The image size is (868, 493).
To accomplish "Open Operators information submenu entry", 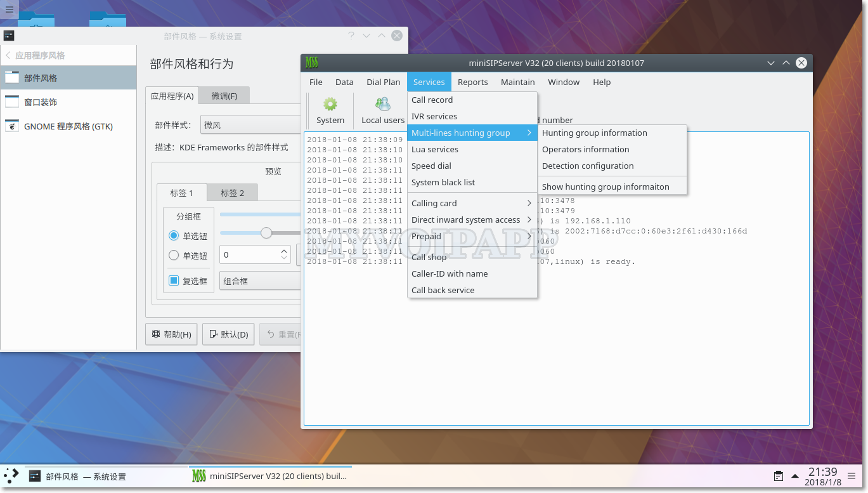I will tap(612, 149).
